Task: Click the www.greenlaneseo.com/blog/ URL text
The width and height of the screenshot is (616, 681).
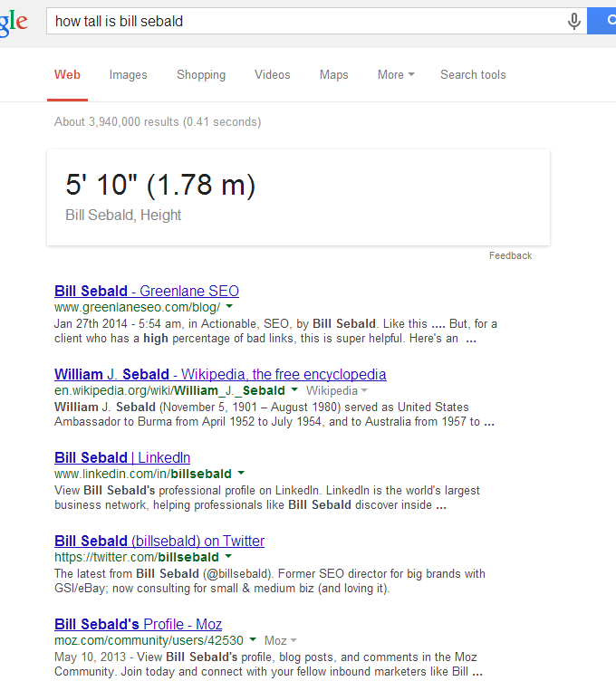Action: click(x=138, y=307)
